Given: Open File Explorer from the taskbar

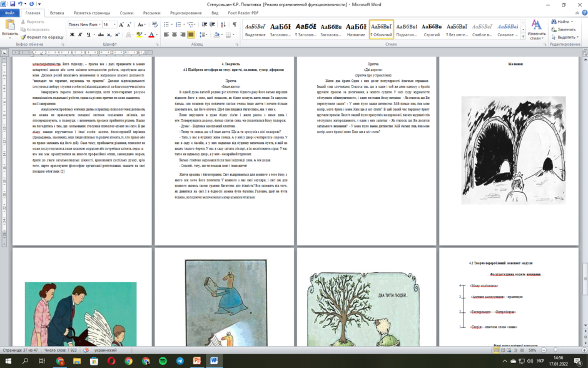Looking at the screenshot, I should point(77,361).
